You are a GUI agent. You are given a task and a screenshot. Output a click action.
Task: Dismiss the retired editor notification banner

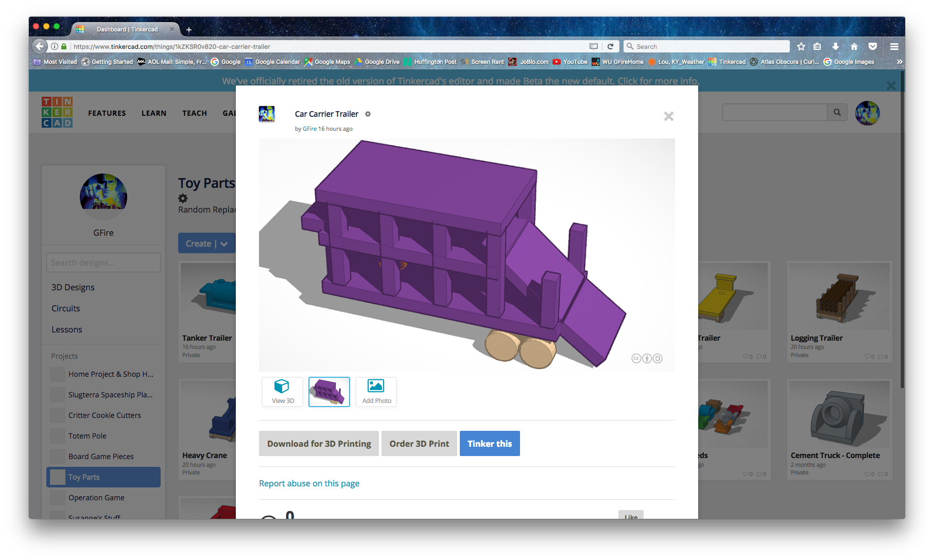pyautogui.click(x=891, y=86)
